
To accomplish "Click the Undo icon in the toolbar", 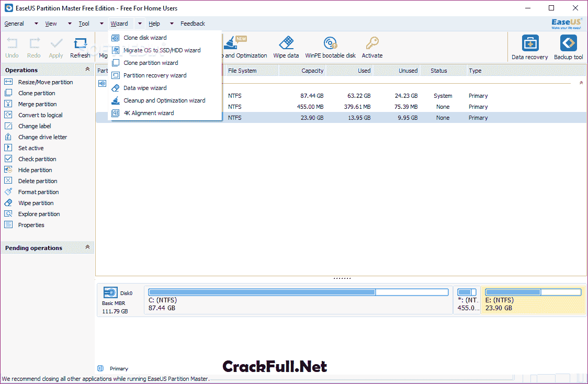I will [x=12, y=46].
